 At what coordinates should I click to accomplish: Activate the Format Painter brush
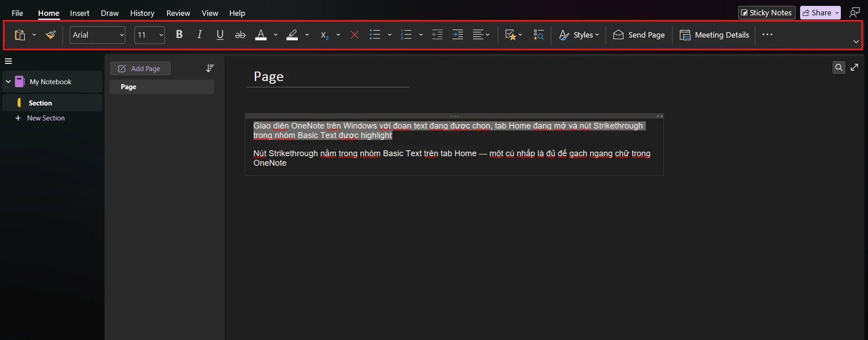tap(51, 35)
